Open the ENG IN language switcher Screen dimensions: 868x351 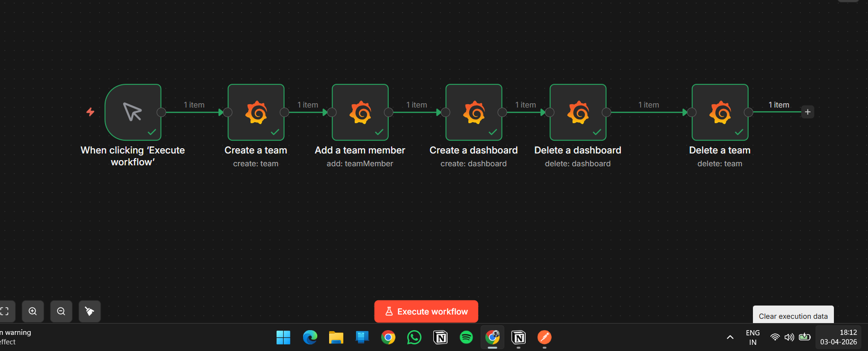[x=752, y=337]
